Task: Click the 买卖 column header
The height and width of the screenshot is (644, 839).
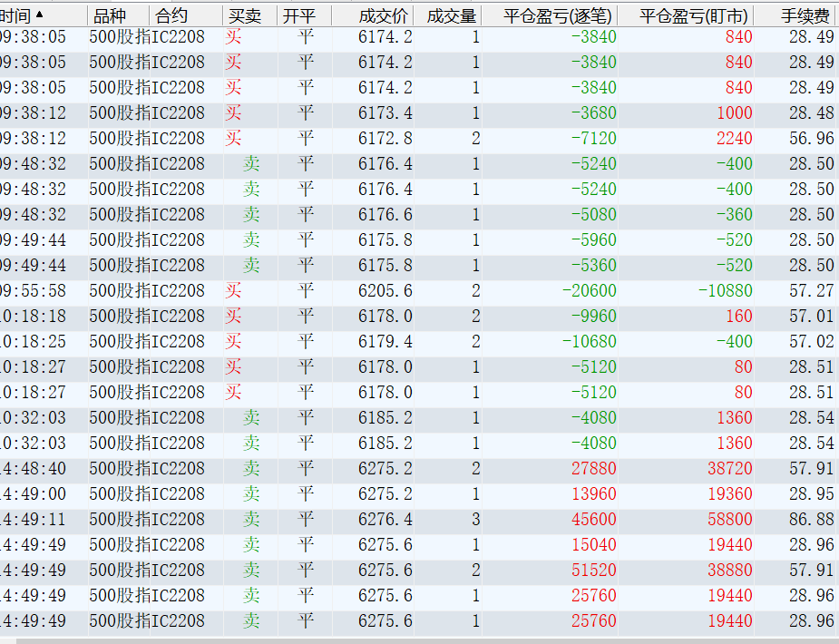Action: [x=244, y=15]
